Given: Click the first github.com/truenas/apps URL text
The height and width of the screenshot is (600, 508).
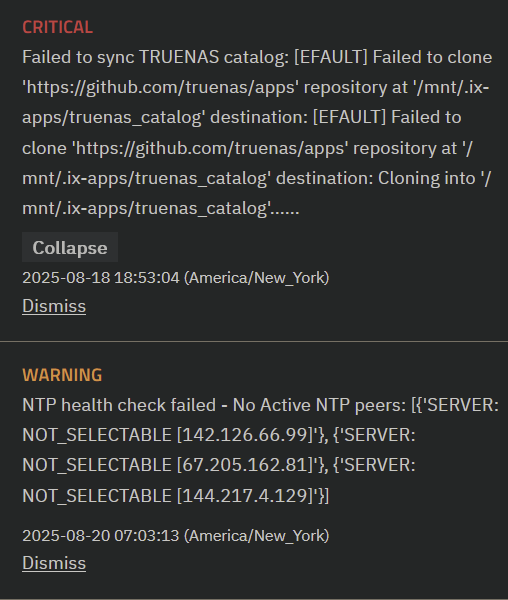Looking at the screenshot, I should 161,88.
